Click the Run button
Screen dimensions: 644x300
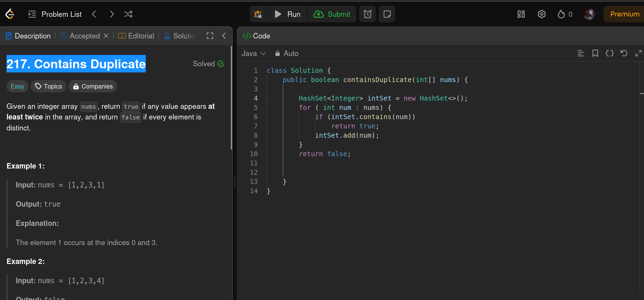[287, 14]
